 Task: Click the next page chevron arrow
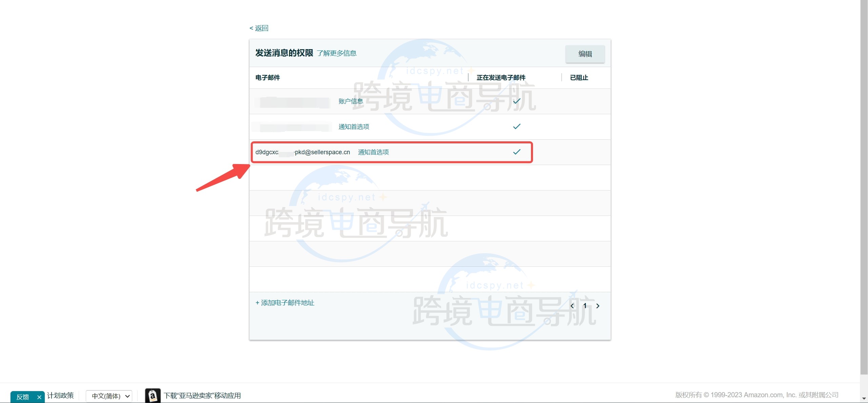(598, 306)
